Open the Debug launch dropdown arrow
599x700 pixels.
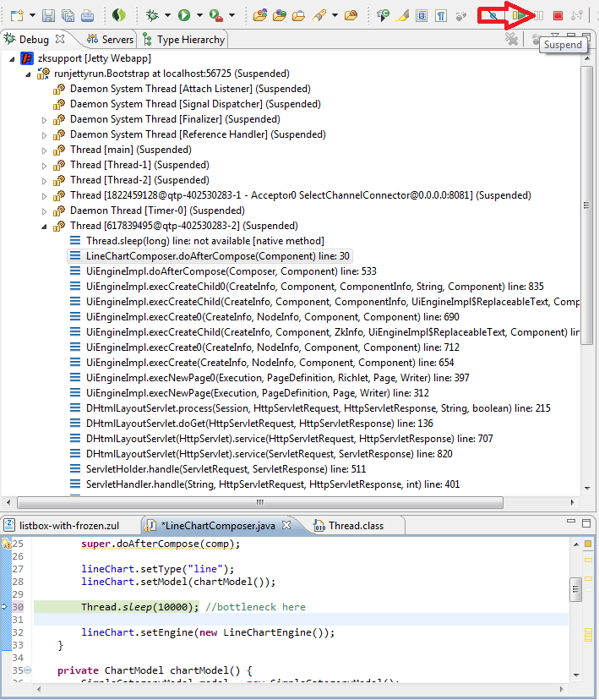tap(167, 15)
